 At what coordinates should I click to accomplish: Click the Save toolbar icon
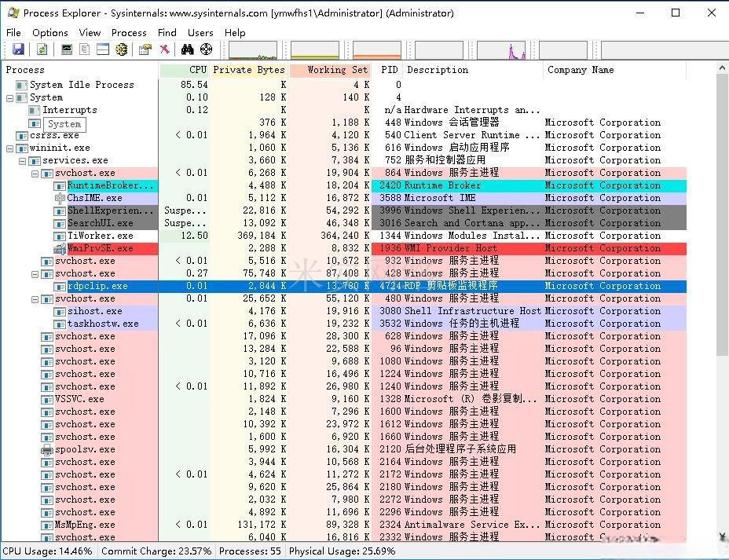point(18,49)
